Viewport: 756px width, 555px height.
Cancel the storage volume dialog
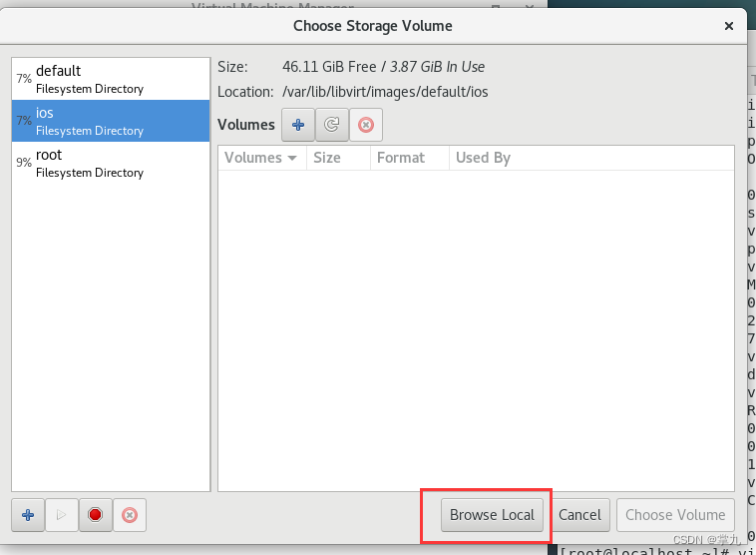point(579,515)
